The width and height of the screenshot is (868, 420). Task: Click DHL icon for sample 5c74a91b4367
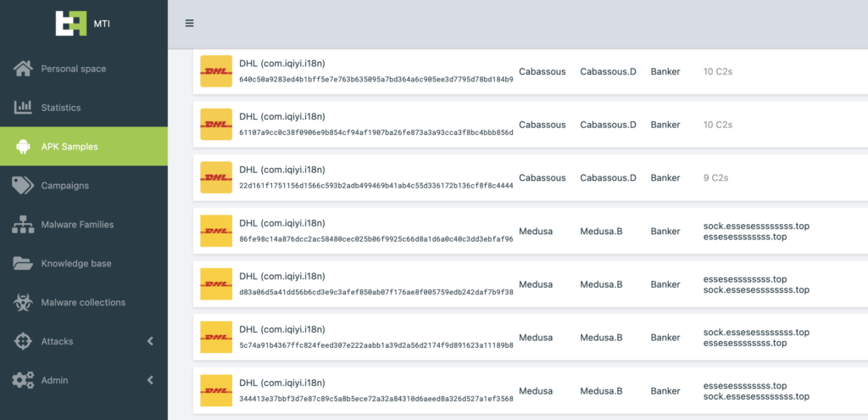(216, 337)
